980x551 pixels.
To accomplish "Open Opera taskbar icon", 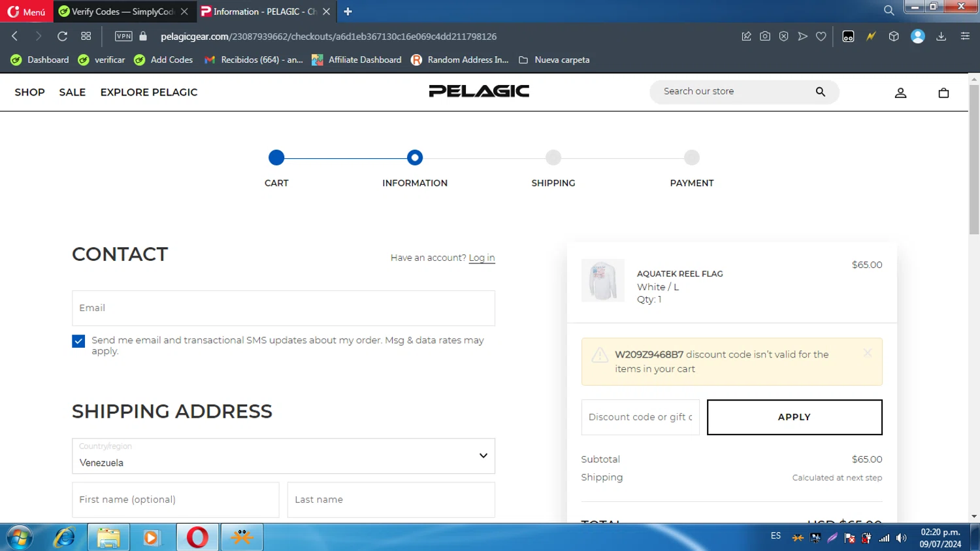I will point(197,537).
